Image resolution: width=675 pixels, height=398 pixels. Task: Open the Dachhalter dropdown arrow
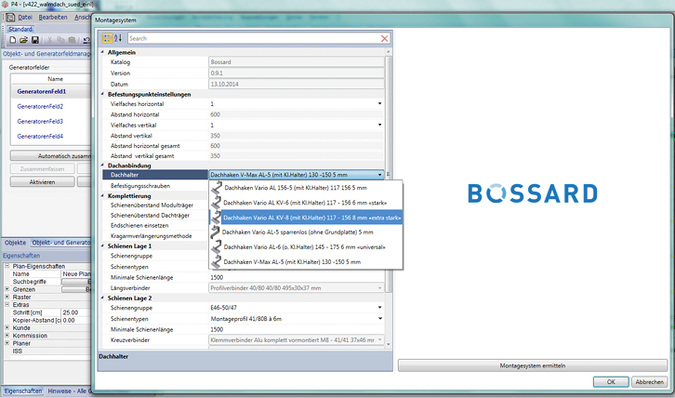(x=380, y=175)
